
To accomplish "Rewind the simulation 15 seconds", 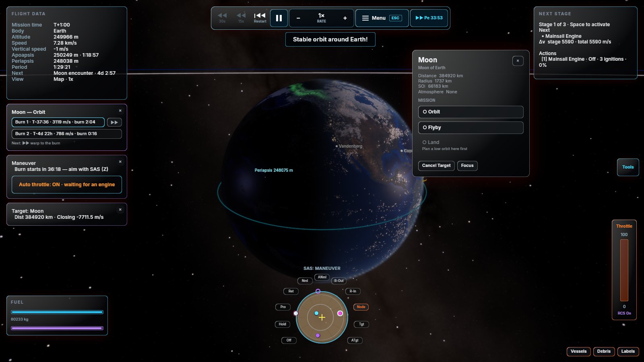I will (x=241, y=18).
